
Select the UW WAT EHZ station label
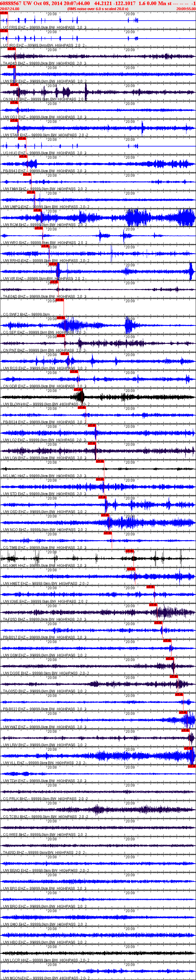tap(45, 727)
